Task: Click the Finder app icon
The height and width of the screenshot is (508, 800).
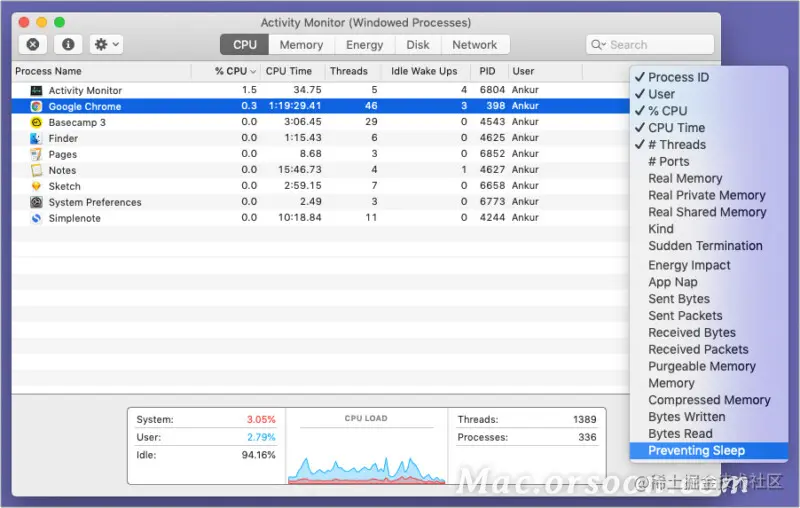Action: point(36,138)
